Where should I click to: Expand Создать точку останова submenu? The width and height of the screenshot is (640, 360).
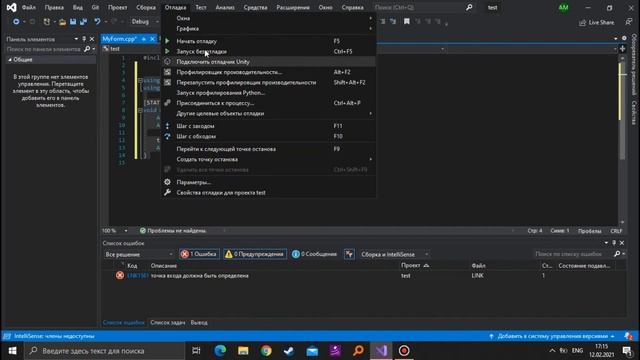(x=269, y=159)
